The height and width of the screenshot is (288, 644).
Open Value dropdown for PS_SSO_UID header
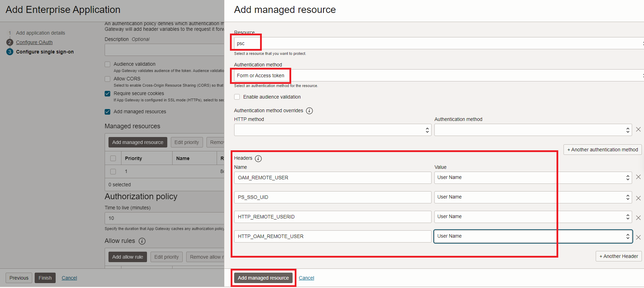click(533, 197)
